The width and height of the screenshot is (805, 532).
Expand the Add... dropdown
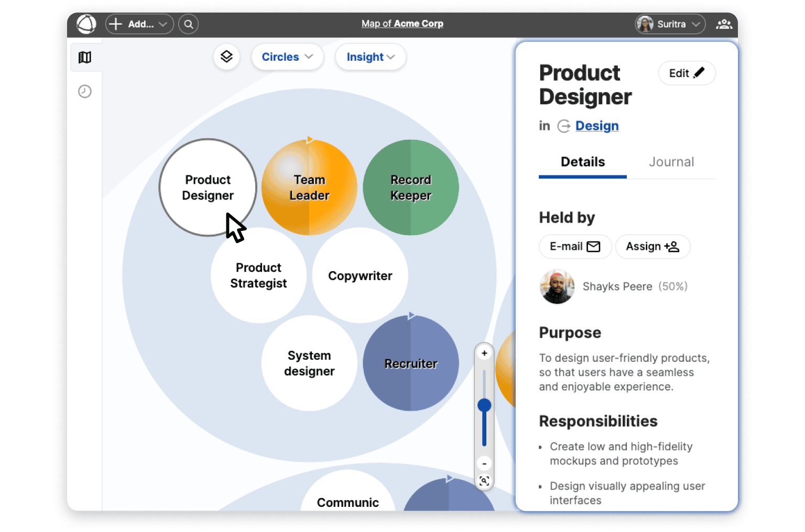tap(139, 24)
